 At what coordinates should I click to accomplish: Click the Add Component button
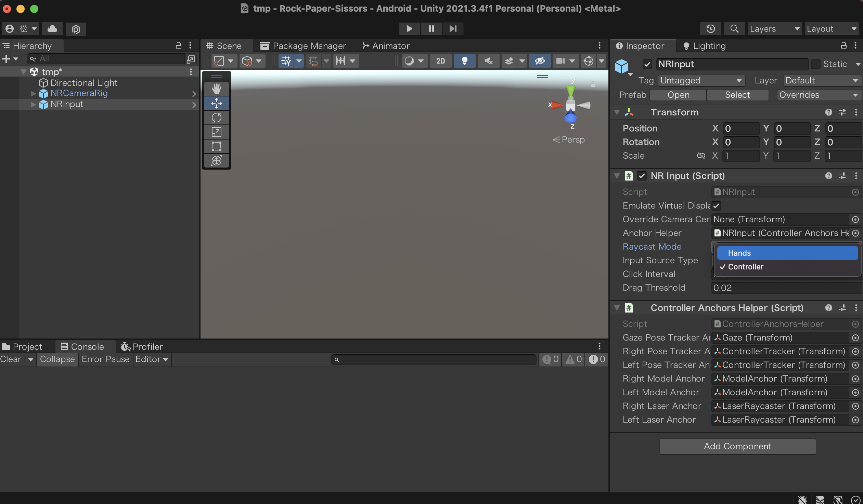pos(737,446)
